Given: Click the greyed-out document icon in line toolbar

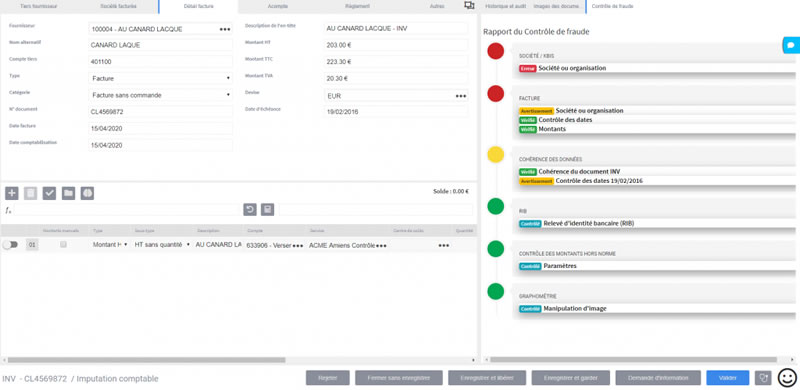Looking at the screenshot, I should point(31,193).
